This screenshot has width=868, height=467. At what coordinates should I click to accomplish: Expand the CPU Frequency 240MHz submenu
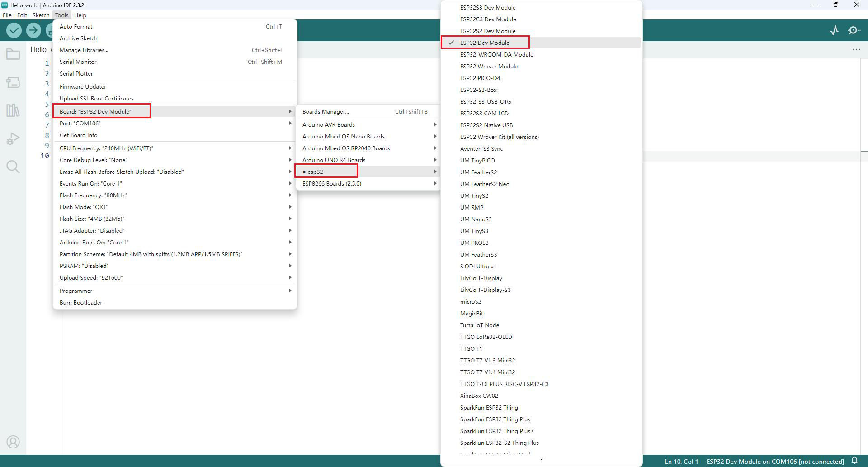pyautogui.click(x=175, y=148)
